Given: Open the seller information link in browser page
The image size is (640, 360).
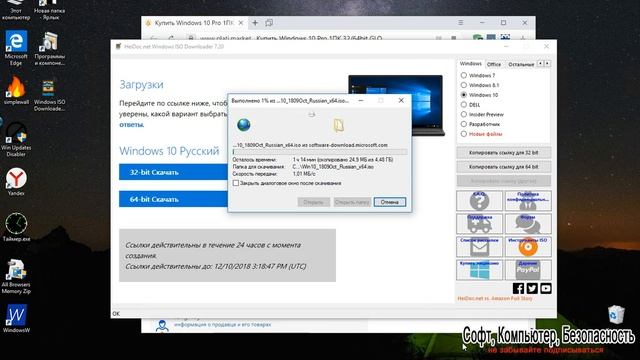Looking at the screenshot, I should [x=222, y=324].
